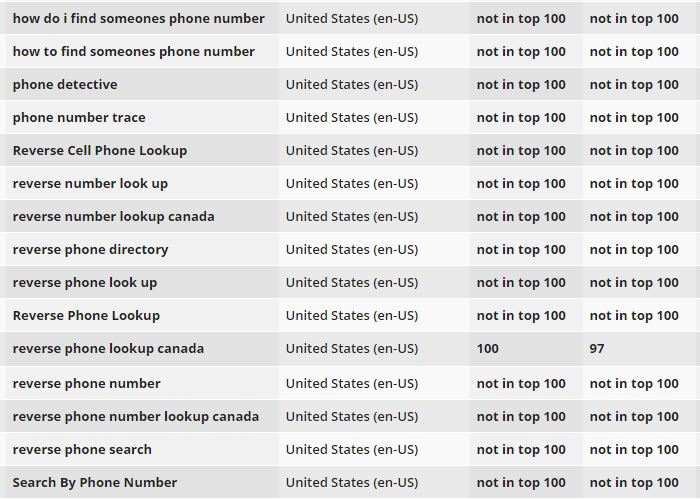The height and width of the screenshot is (500, 700).
Task: Click rank value 97 in the table
Action: 597,349
